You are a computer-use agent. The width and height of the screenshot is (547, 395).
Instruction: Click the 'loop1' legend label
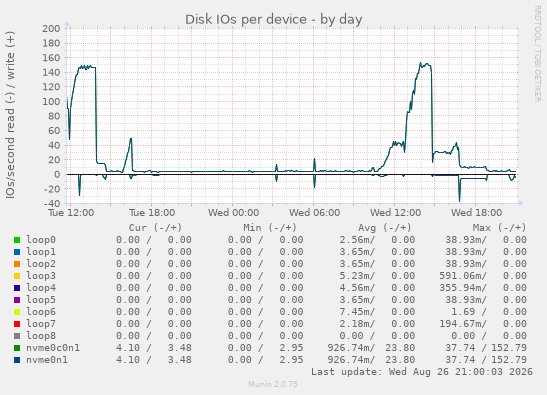point(41,252)
